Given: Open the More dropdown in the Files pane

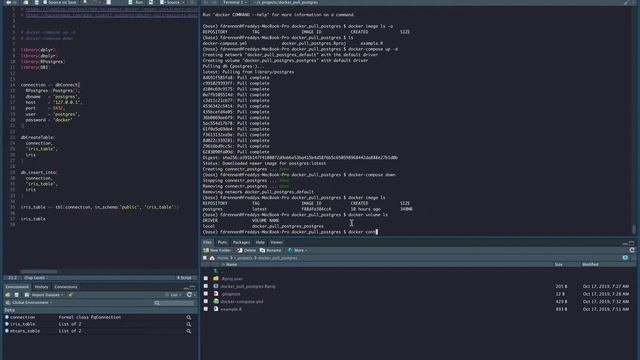Looking at the screenshot, I should coord(298,250).
